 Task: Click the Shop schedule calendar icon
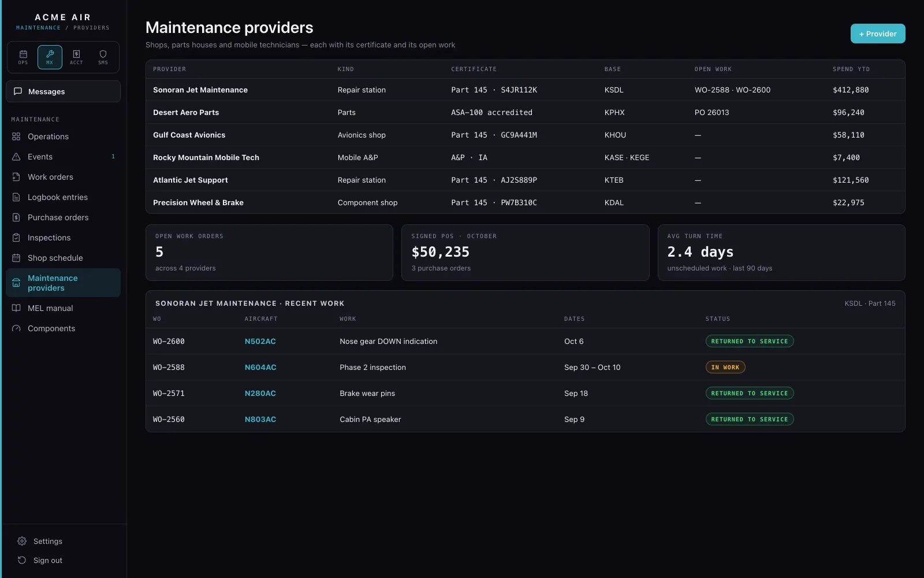click(x=16, y=258)
